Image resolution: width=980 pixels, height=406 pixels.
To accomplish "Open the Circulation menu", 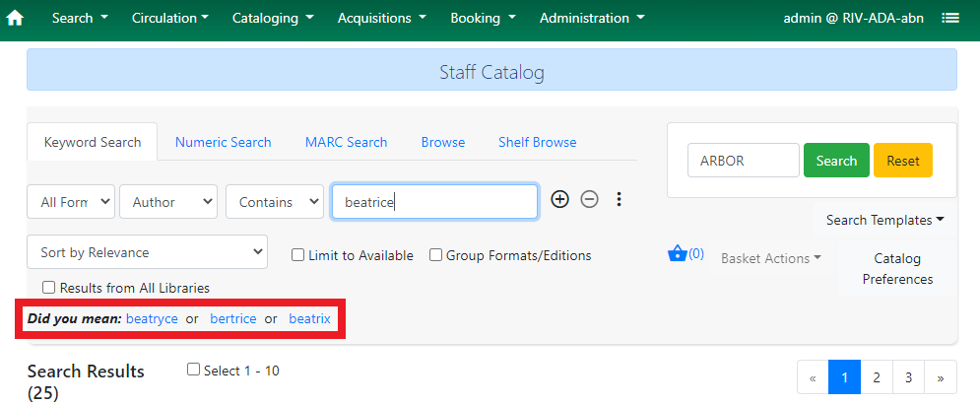I will tap(170, 18).
